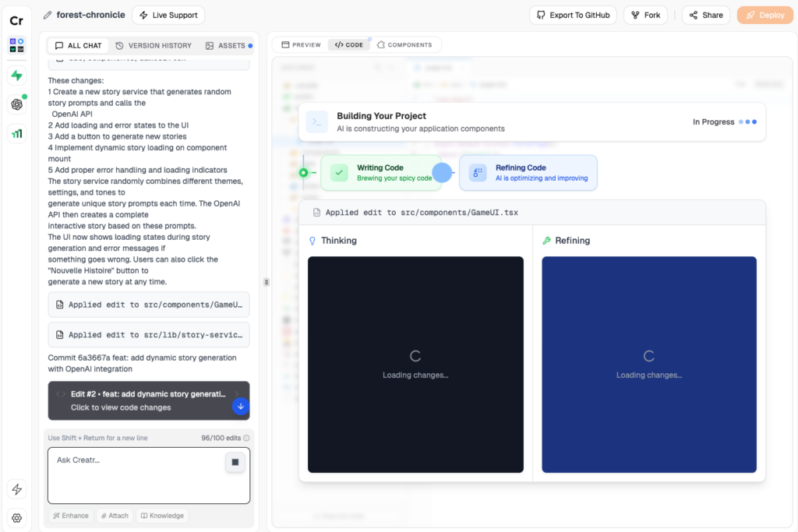Viewport: 798px width, 532px height.
Task: Open the Supabase integration icon in sidebar
Action: [x=16, y=76]
